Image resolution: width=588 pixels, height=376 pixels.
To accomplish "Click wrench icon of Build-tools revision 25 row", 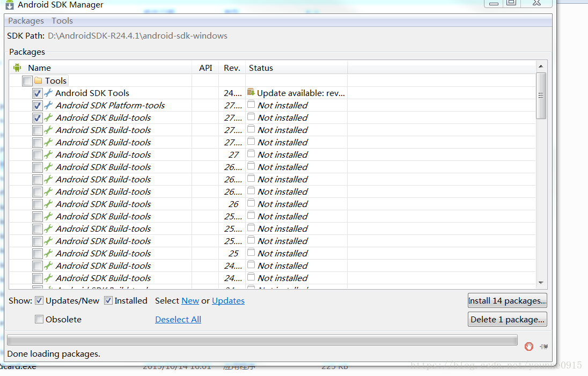I will 48,253.
